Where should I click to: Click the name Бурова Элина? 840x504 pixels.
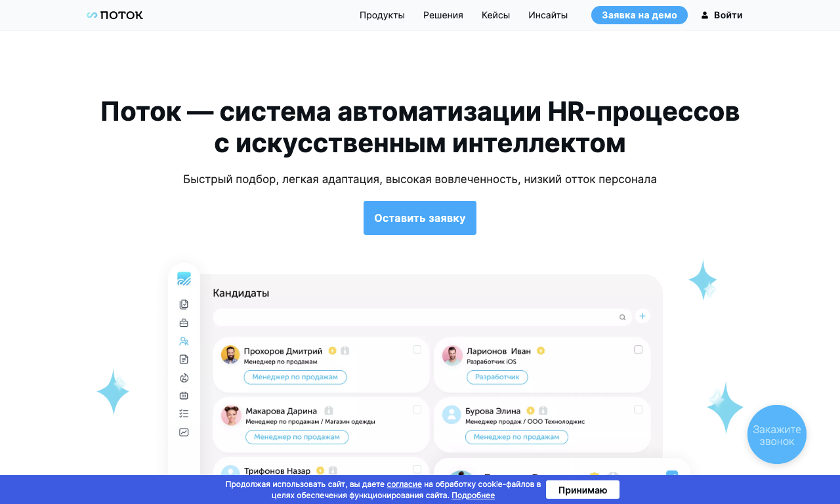493,411
